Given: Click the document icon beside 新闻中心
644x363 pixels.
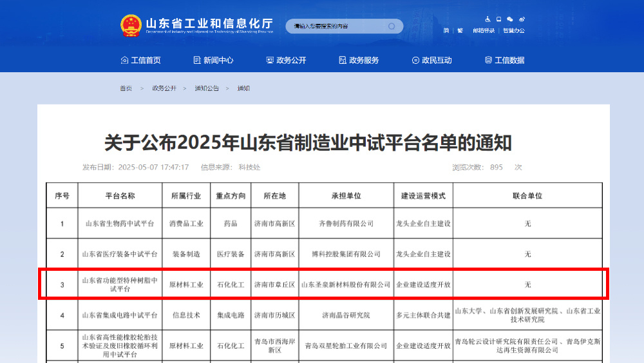Looking at the screenshot, I should (197, 60).
